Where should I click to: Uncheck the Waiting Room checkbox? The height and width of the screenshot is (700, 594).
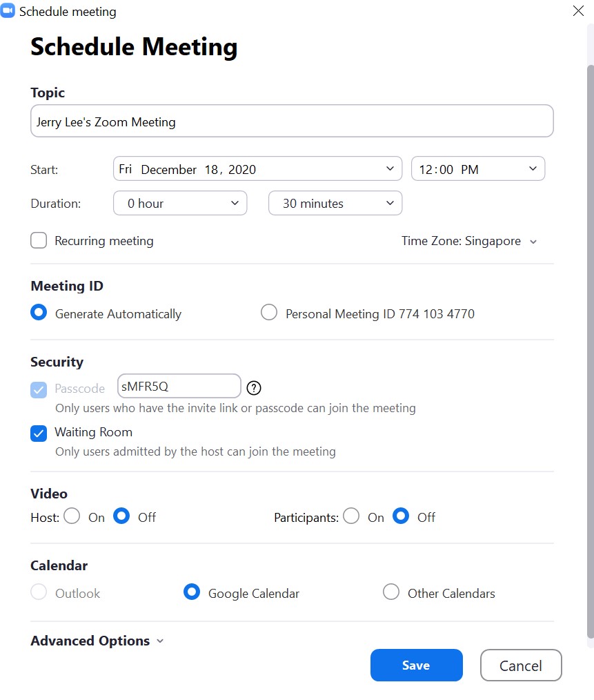39,433
